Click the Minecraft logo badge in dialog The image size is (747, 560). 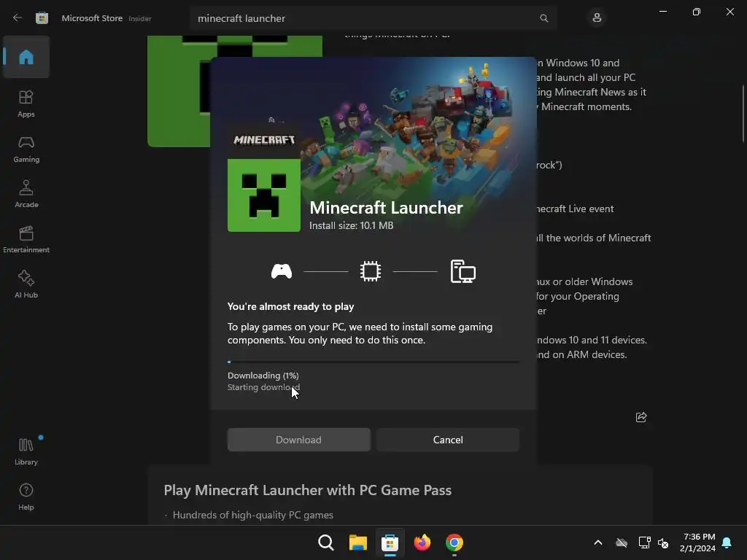tap(264, 140)
